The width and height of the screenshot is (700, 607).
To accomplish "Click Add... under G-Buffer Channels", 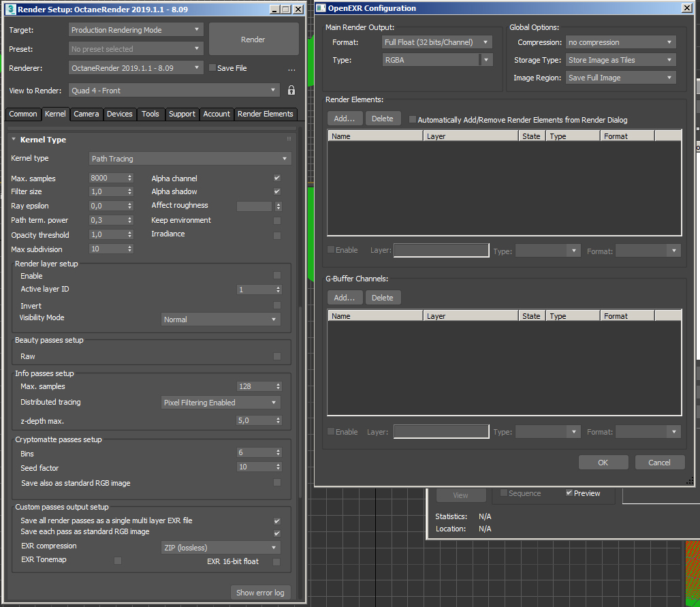I will pyautogui.click(x=345, y=298).
